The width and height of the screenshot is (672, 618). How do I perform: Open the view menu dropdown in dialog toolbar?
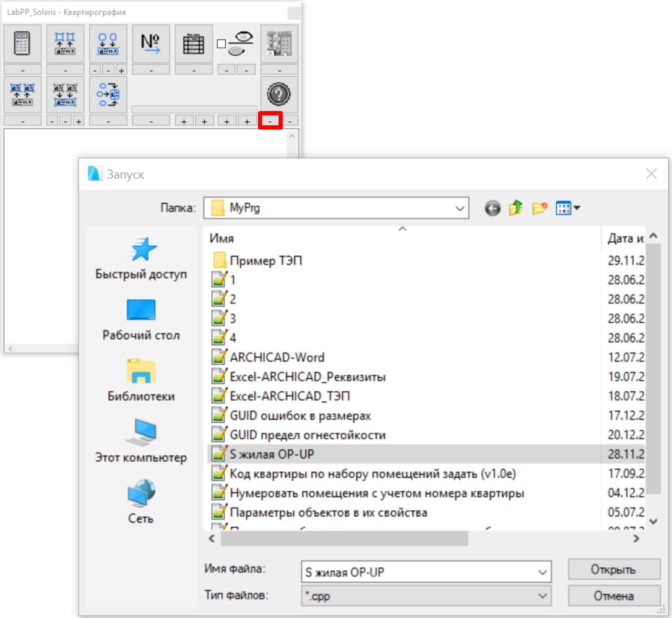point(568,208)
